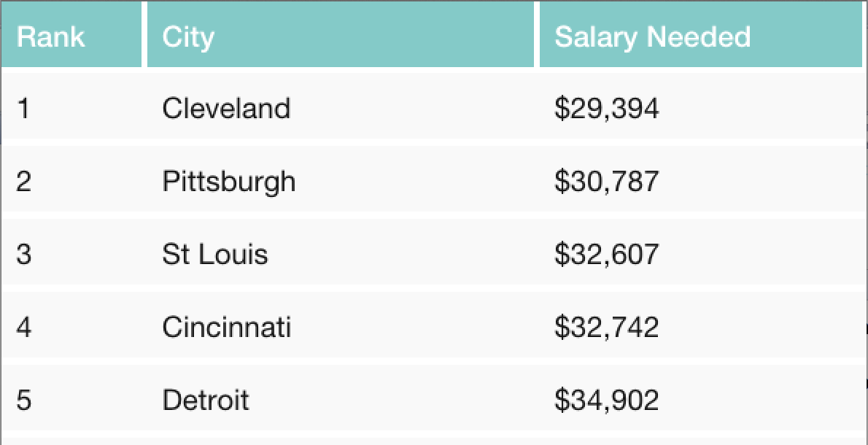The width and height of the screenshot is (868, 445).
Task: Click rank number 3 cell
Action: click(x=24, y=254)
